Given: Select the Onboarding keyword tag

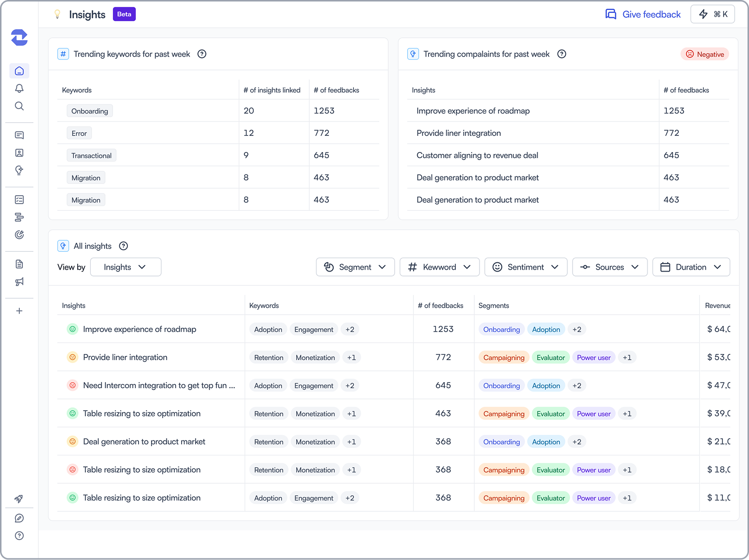Looking at the screenshot, I should (90, 111).
